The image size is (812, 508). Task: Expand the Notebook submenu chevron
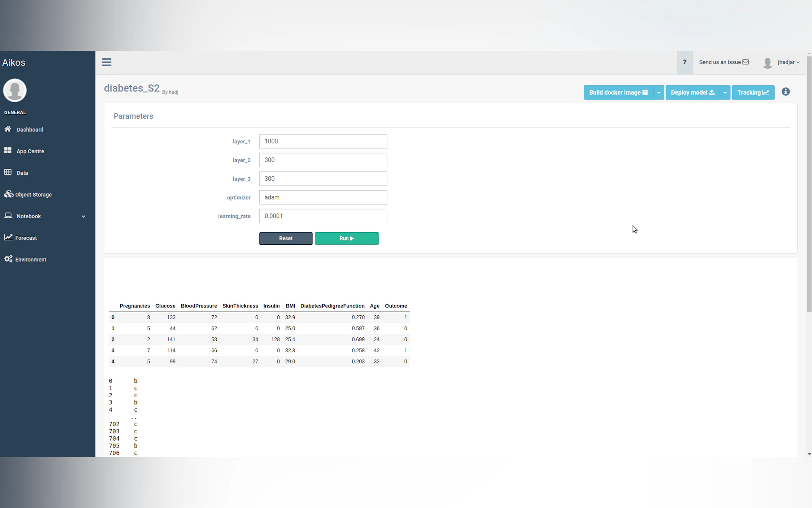coord(83,216)
